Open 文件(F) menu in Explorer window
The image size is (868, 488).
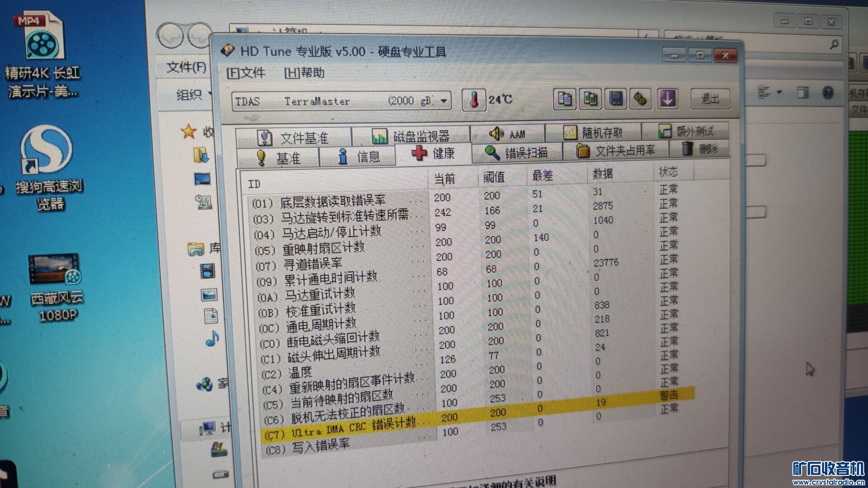tap(186, 67)
